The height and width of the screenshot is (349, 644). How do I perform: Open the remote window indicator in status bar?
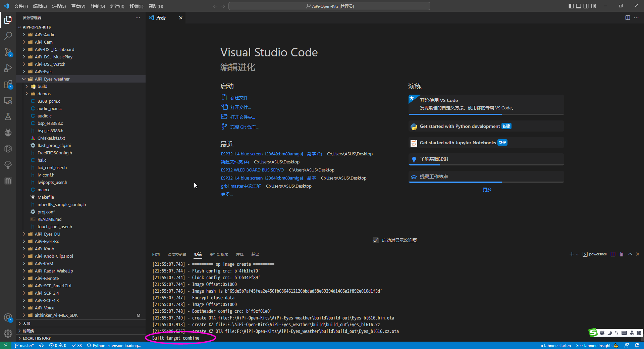tap(6, 345)
